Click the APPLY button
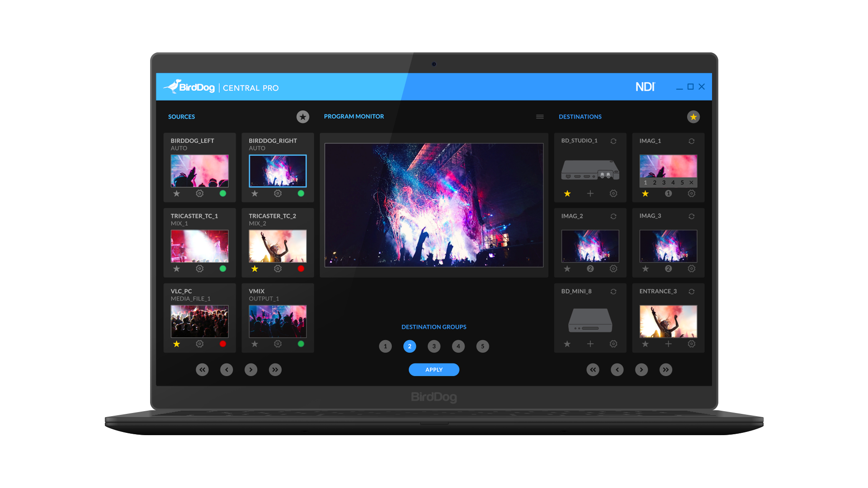This screenshot has height=488, width=868. click(434, 370)
